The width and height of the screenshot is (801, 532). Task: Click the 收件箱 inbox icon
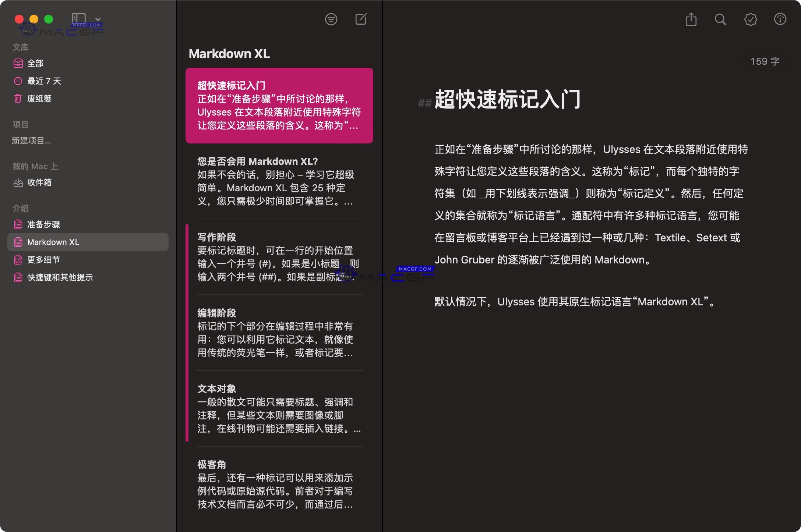18,183
